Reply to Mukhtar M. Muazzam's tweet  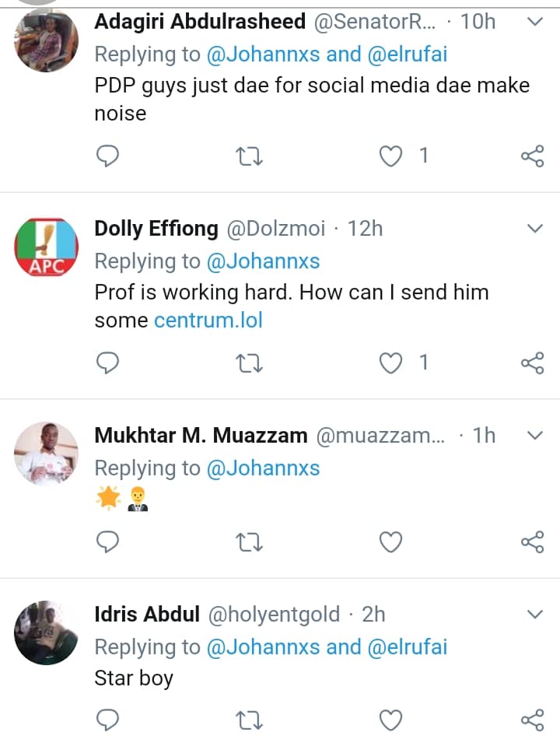pyautogui.click(x=108, y=541)
